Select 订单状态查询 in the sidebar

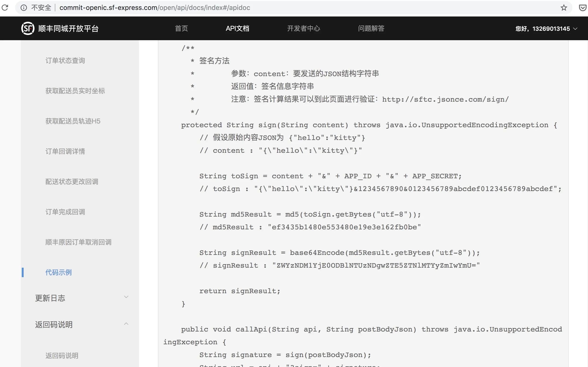pyautogui.click(x=65, y=61)
